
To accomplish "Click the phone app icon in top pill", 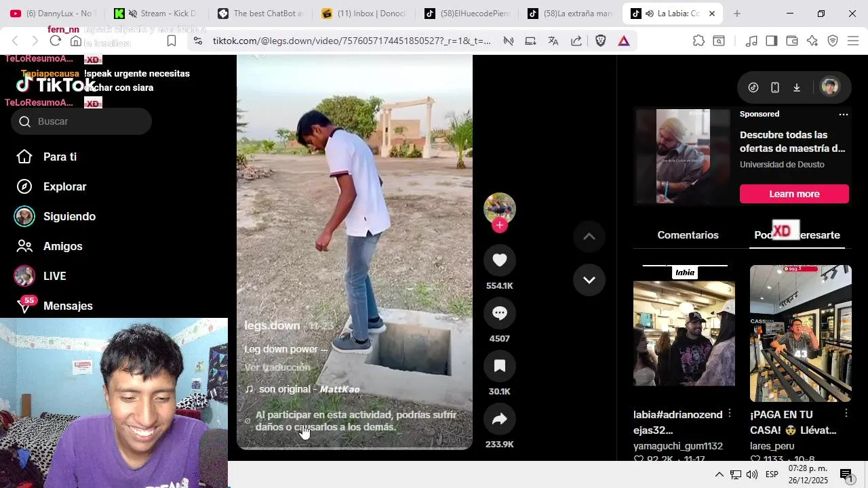I will point(775,87).
